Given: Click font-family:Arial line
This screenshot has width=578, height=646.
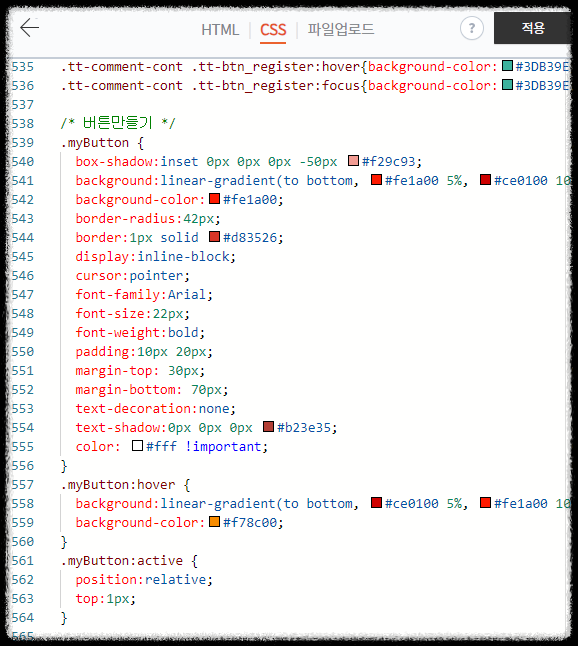Looking at the screenshot, I should pyautogui.click(x=144, y=295).
